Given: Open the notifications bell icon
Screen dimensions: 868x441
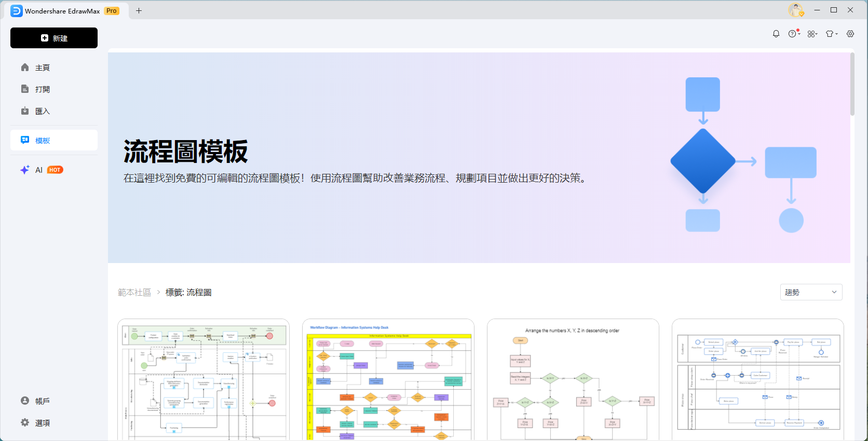Looking at the screenshot, I should pos(776,34).
